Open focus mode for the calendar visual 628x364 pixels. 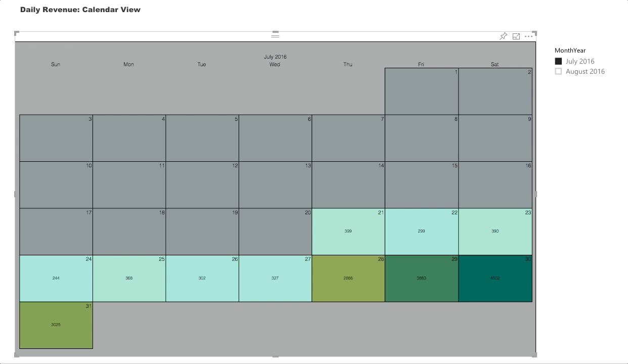(x=516, y=36)
